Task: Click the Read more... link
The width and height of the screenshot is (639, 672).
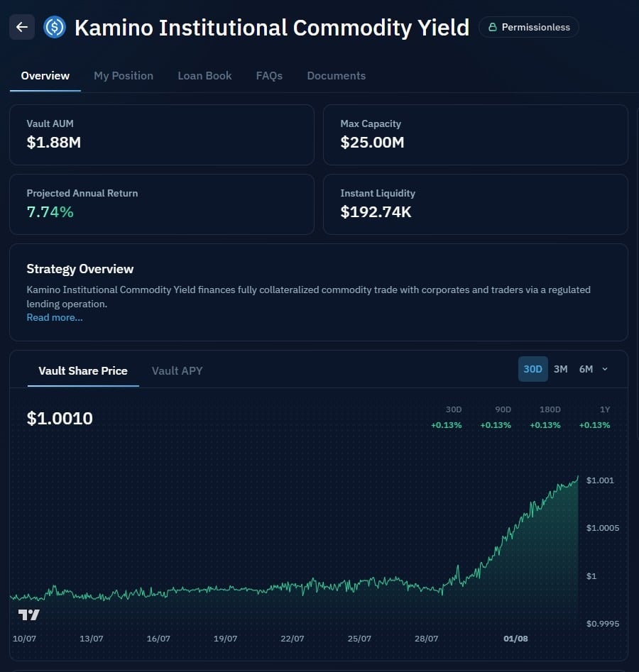Action: (x=55, y=318)
